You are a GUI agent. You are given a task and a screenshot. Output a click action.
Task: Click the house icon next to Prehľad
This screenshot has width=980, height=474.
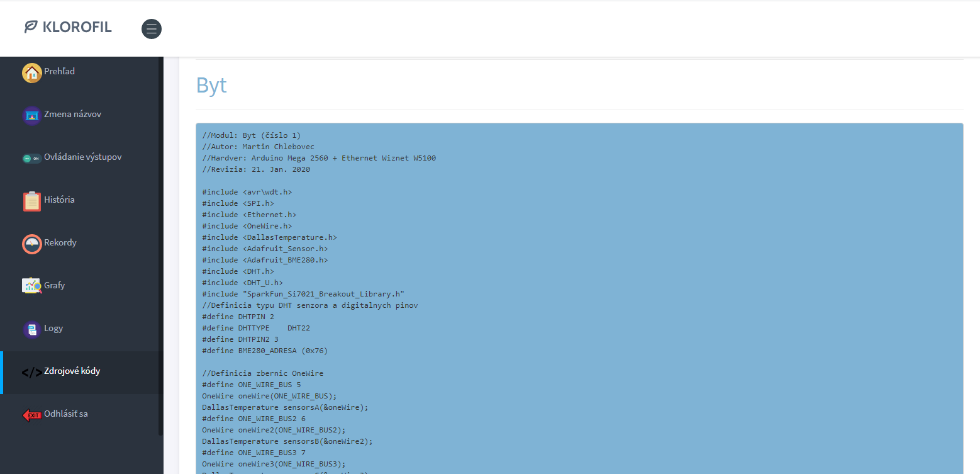[x=32, y=73]
